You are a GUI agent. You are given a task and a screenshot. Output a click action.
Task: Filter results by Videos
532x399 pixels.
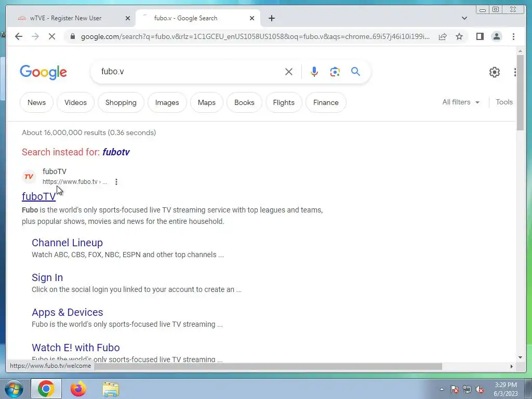pyautogui.click(x=75, y=102)
